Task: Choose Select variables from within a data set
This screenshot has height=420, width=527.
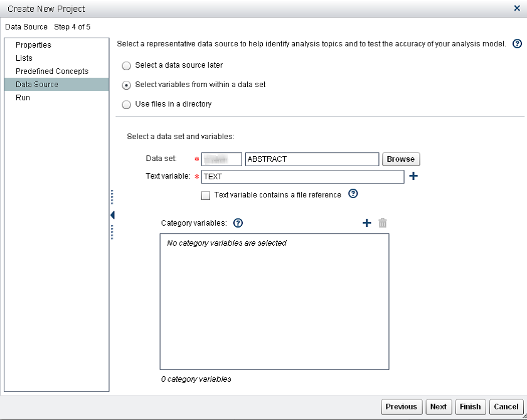Action: tap(126, 85)
